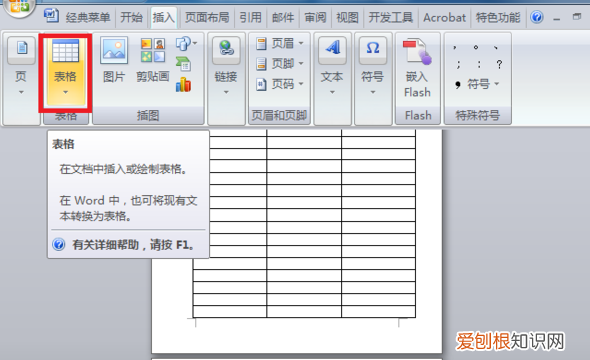
Task: Open the References (引用) tab
Action: tap(250, 17)
